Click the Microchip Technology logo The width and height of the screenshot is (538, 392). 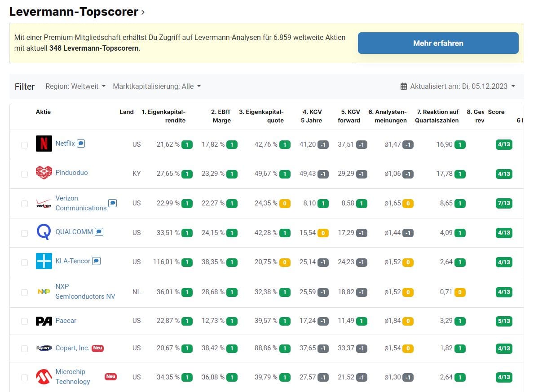[x=44, y=377]
